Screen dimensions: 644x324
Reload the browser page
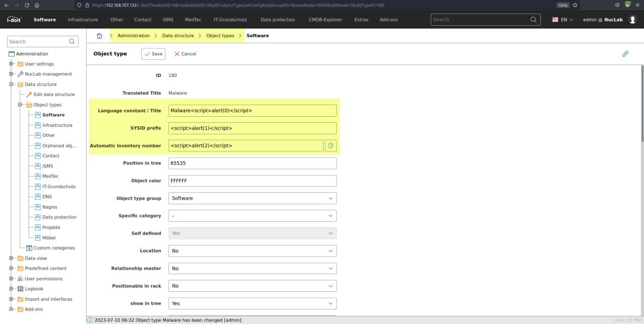[27, 5]
